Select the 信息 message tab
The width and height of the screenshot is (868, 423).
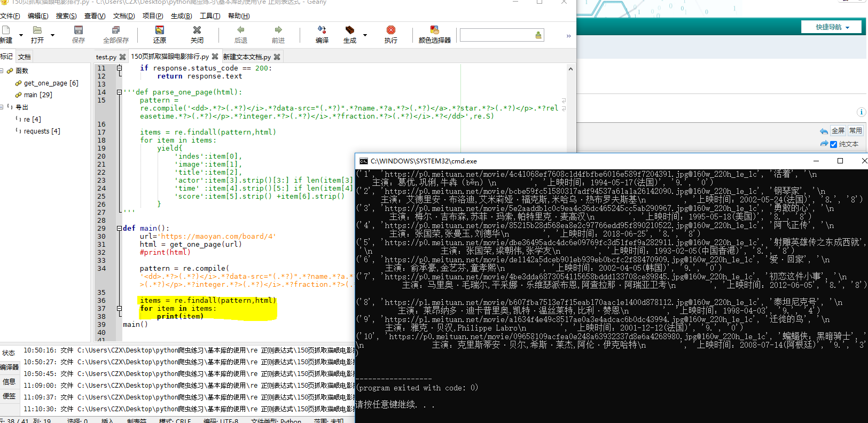click(9, 381)
